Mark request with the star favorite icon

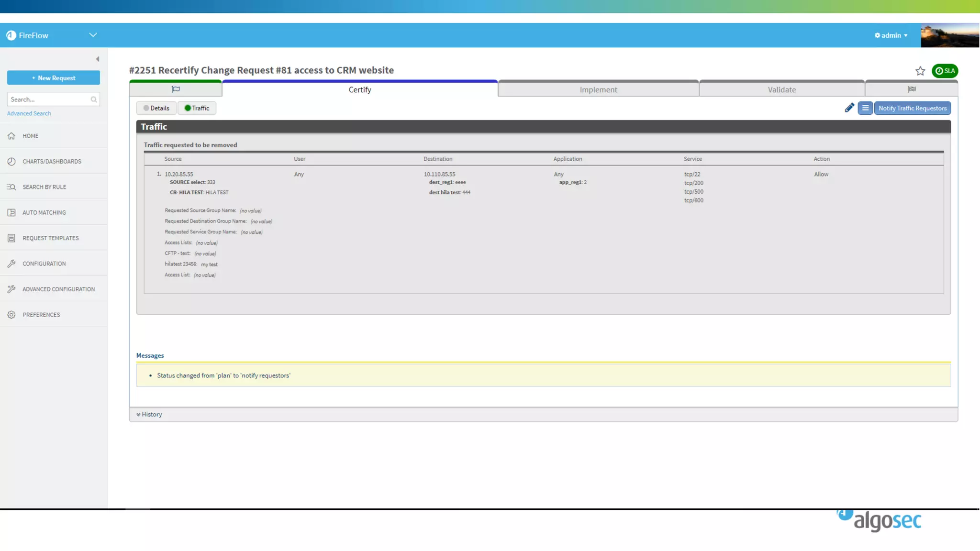[x=920, y=71]
